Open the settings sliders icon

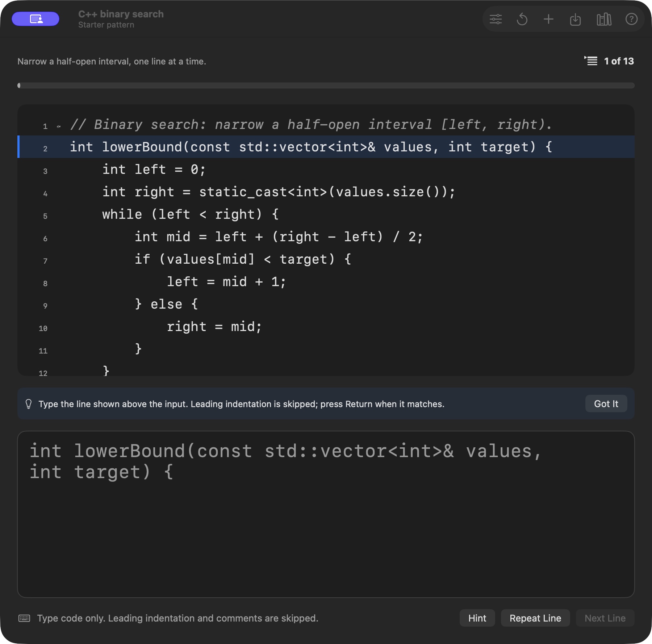(496, 19)
